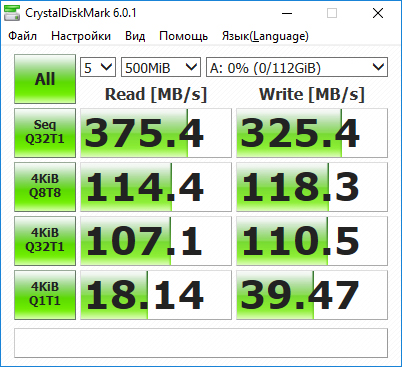Image resolution: width=402 pixels, height=367 pixels.
Task: Click the empty comment field at bottom
Action: (x=201, y=343)
